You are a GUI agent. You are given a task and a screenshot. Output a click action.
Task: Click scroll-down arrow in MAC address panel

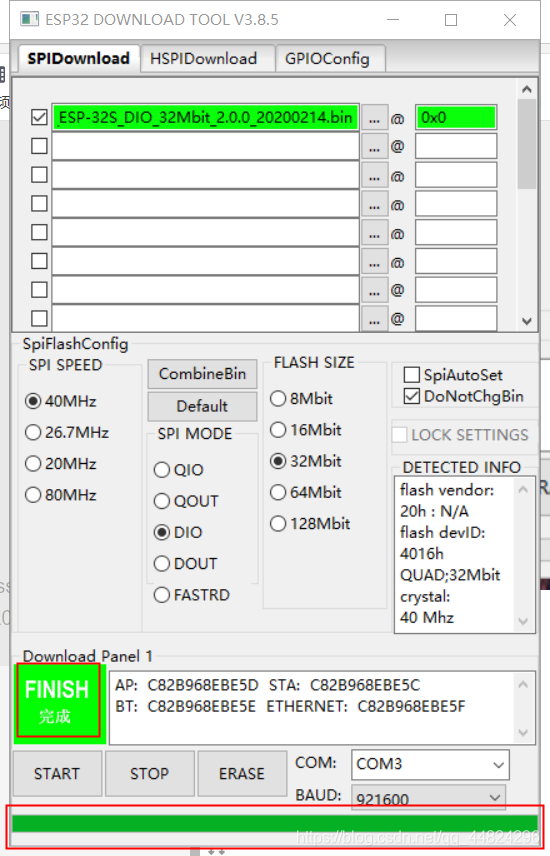pyautogui.click(x=523, y=733)
